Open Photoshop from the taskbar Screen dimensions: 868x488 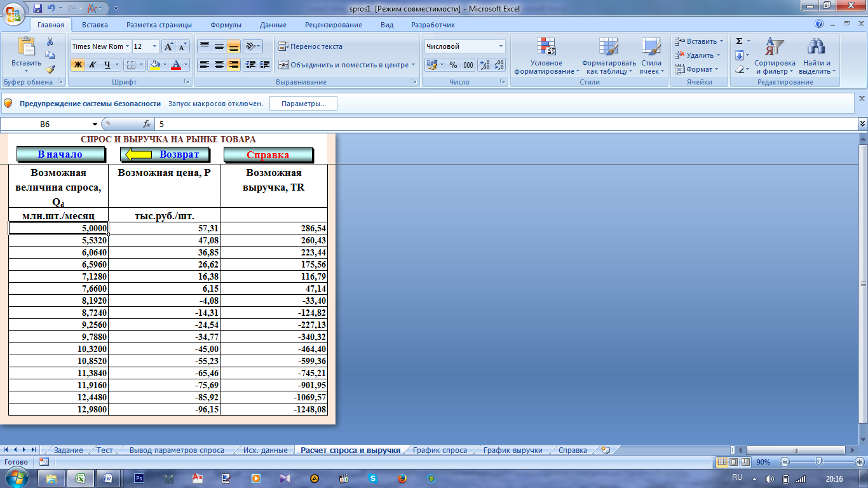pos(139,478)
